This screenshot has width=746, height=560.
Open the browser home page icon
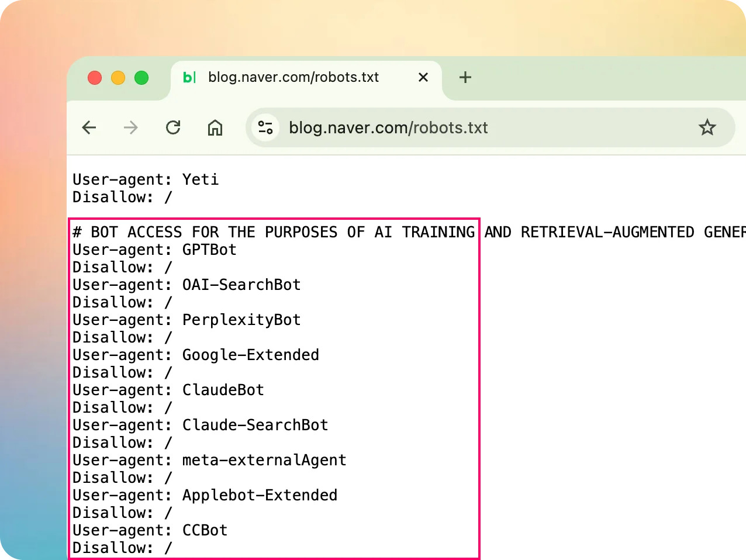[215, 127]
